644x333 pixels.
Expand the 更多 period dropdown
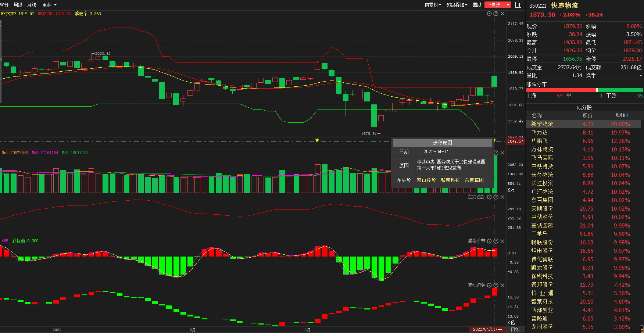click(x=50, y=5)
